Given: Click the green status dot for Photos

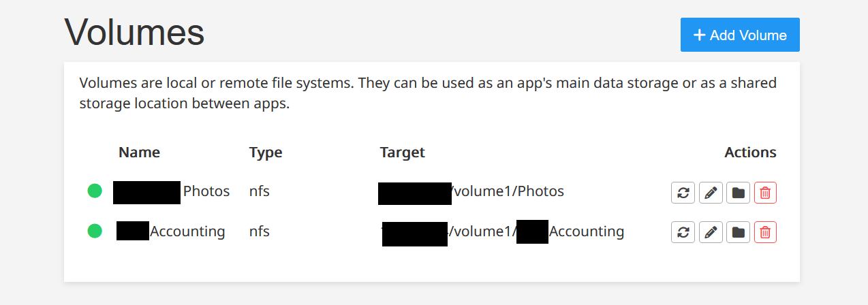Looking at the screenshot, I should click(95, 191).
